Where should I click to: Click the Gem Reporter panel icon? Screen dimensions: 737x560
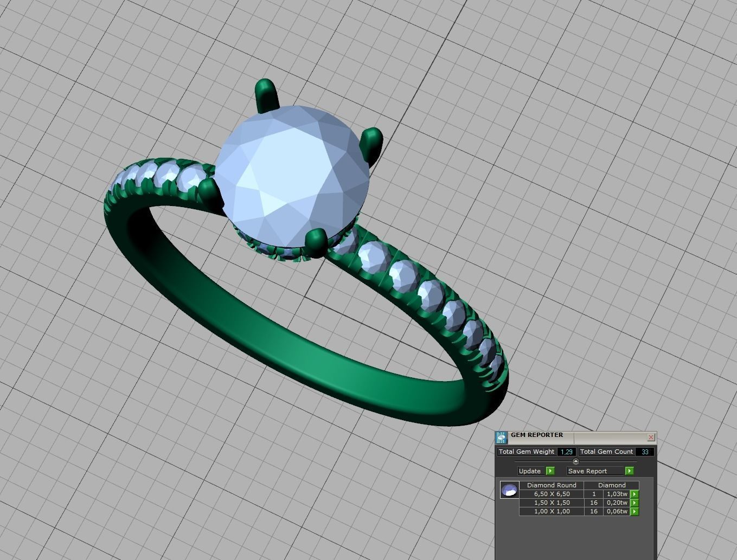click(x=501, y=437)
